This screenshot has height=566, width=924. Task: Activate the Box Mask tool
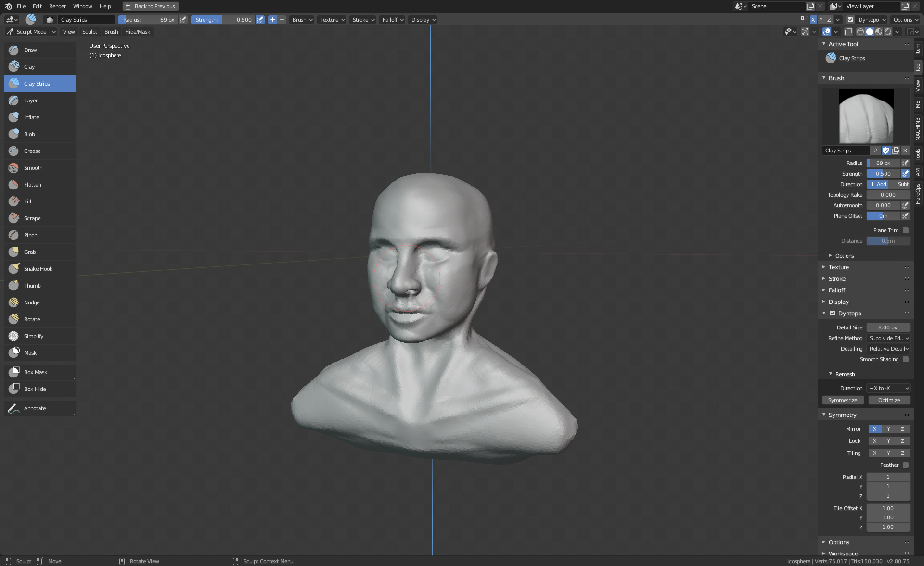36,372
